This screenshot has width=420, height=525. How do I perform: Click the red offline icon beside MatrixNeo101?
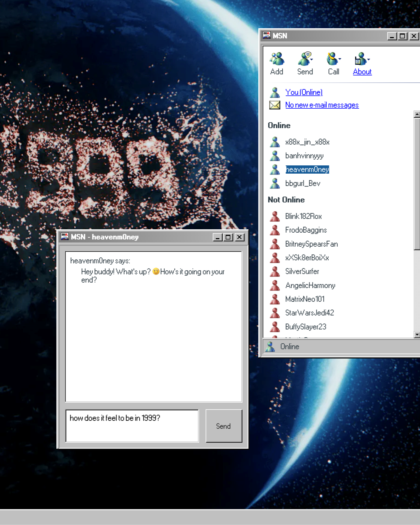(x=275, y=299)
